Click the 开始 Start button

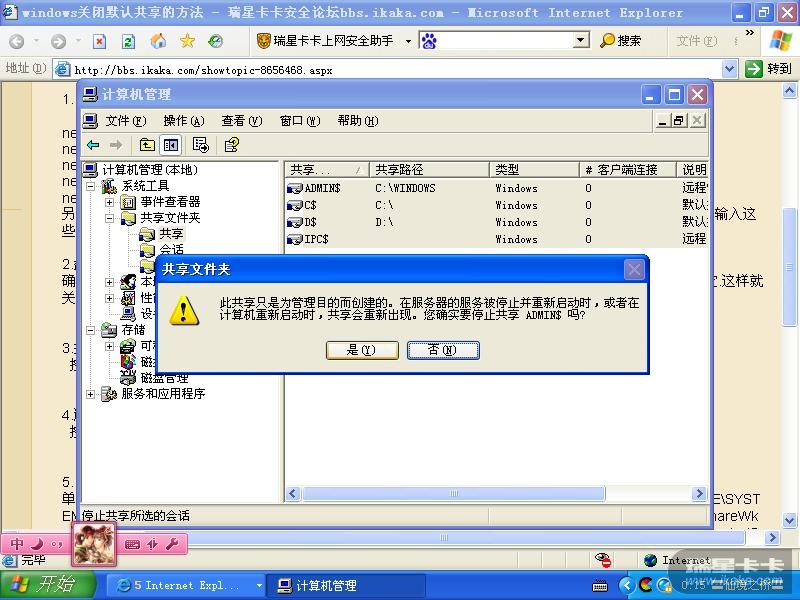pos(47,585)
